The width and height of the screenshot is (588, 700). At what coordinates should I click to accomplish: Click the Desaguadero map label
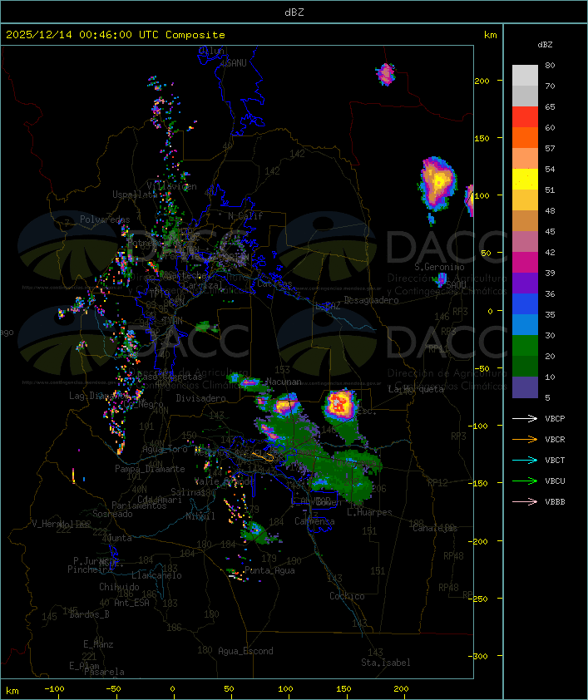coord(371,300)
